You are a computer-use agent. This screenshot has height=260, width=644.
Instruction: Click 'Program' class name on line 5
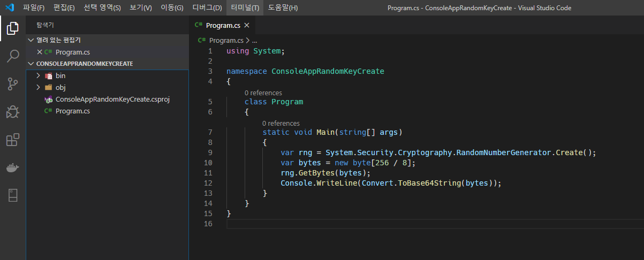287,102
